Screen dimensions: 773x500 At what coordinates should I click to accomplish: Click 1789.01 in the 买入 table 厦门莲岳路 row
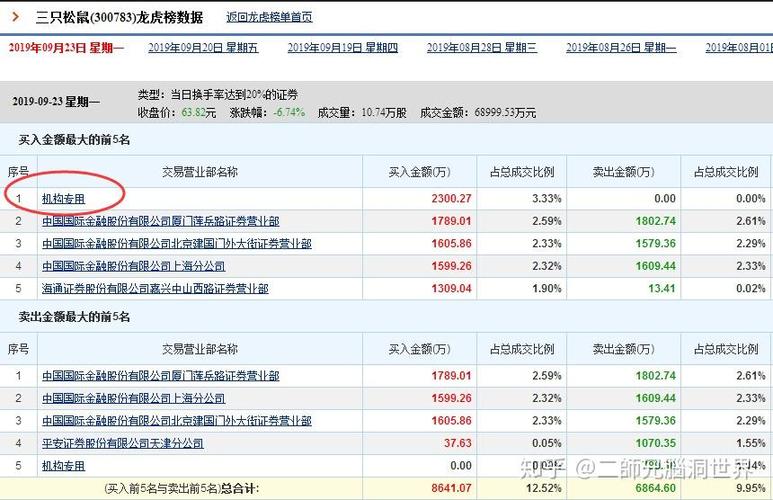click(452, 221)
